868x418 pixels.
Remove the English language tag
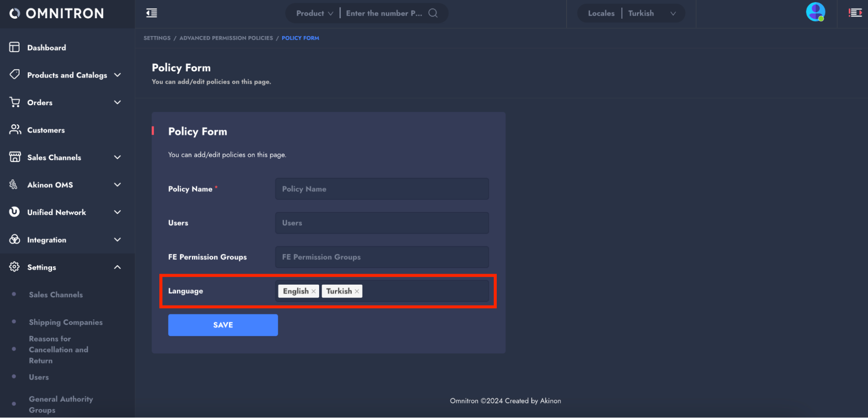click(x=314, y=291)
